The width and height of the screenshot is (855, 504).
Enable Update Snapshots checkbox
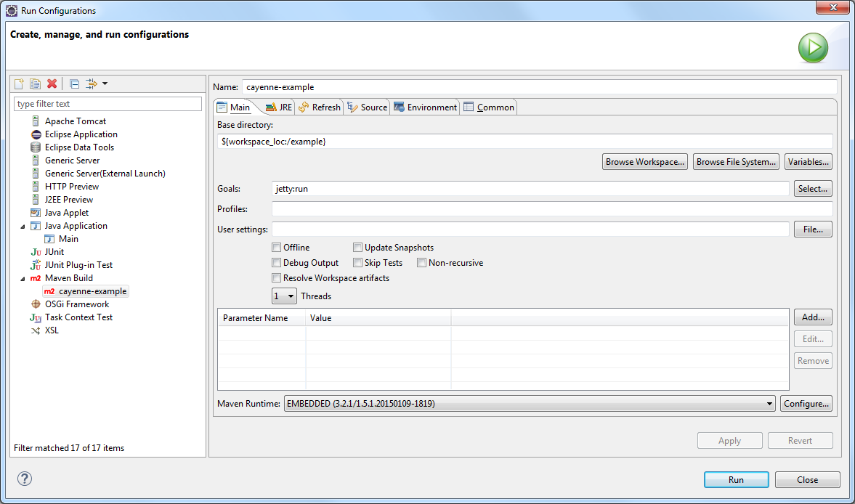(357, 248)
